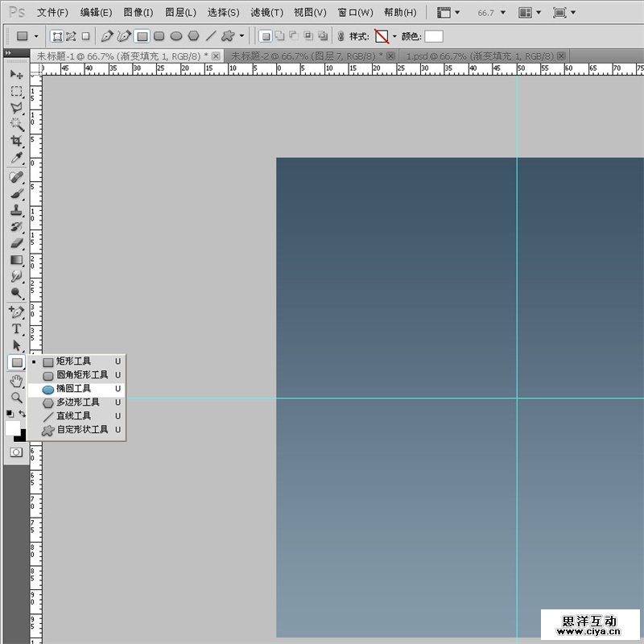Switch to the 1.psd document tab
The width and height of the screenshot is (644, 644).
(478, 56)
